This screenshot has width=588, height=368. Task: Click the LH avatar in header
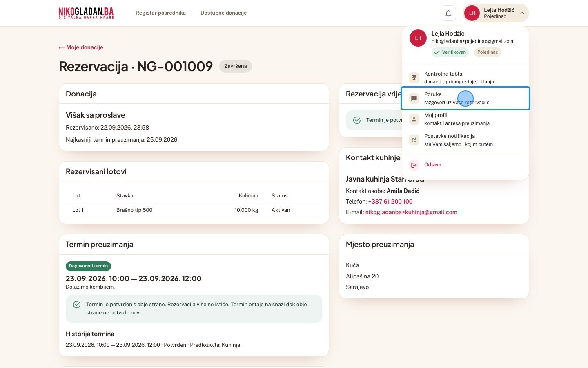pyautogui.click(x=472, y=13)
